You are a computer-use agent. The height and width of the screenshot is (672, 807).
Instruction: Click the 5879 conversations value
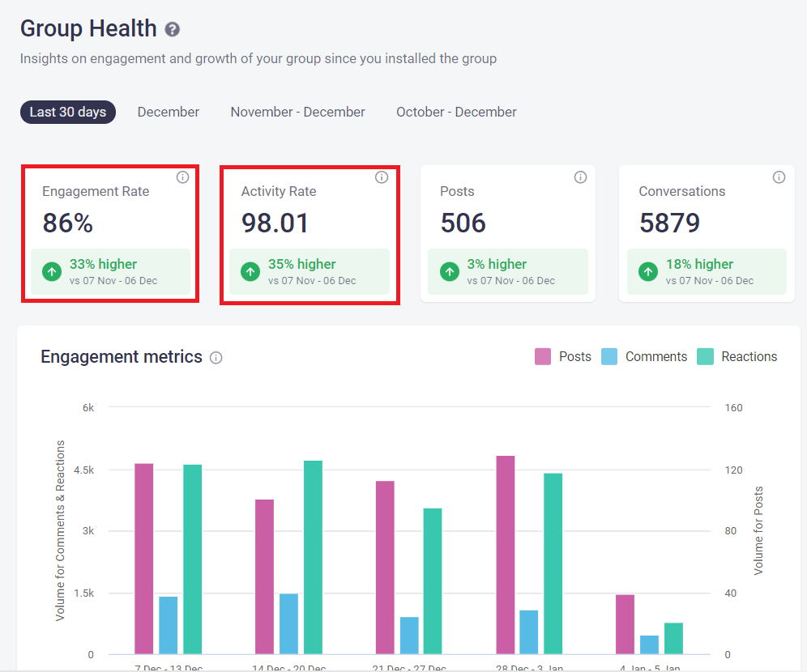click(x=669, y=223)
